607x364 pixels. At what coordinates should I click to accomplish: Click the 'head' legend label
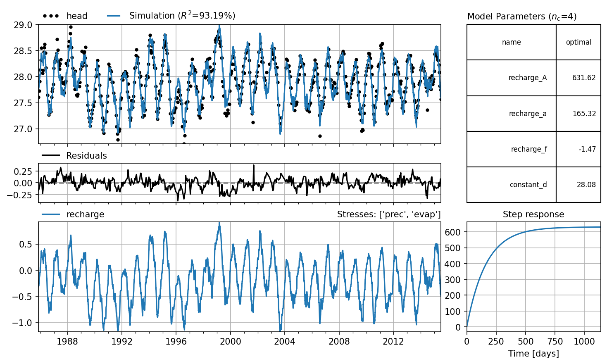(77, 16)
